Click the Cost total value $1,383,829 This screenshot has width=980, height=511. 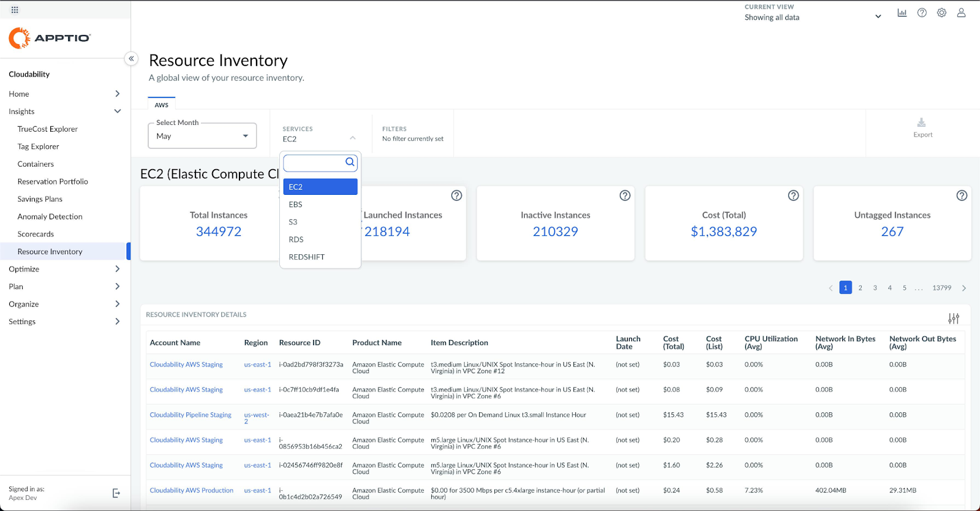pyautogui.click(x=724, y=232)
